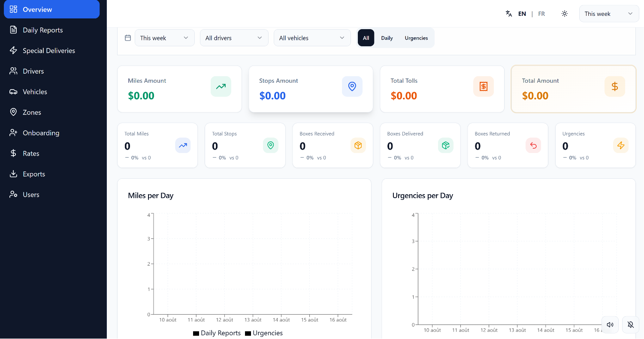Switch language to FR
This screenshot has height=339, width=644.
(x=541, y=14)
